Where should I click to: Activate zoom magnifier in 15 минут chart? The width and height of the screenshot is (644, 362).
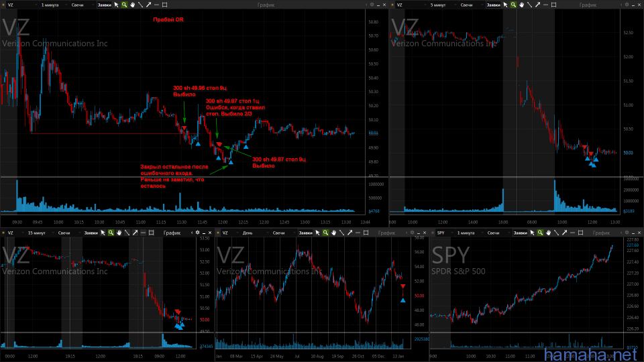click(111, 233)
